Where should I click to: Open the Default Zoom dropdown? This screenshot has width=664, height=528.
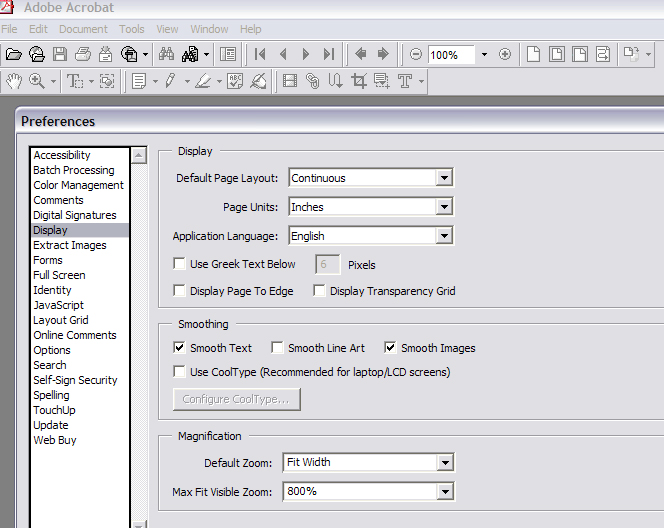[445, 462]
